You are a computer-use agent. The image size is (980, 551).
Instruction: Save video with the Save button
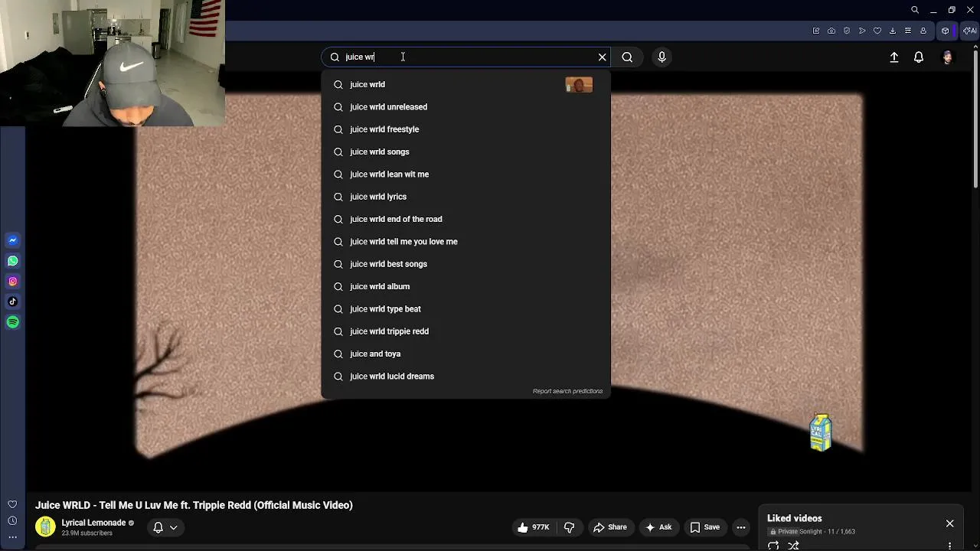point(705,527)
